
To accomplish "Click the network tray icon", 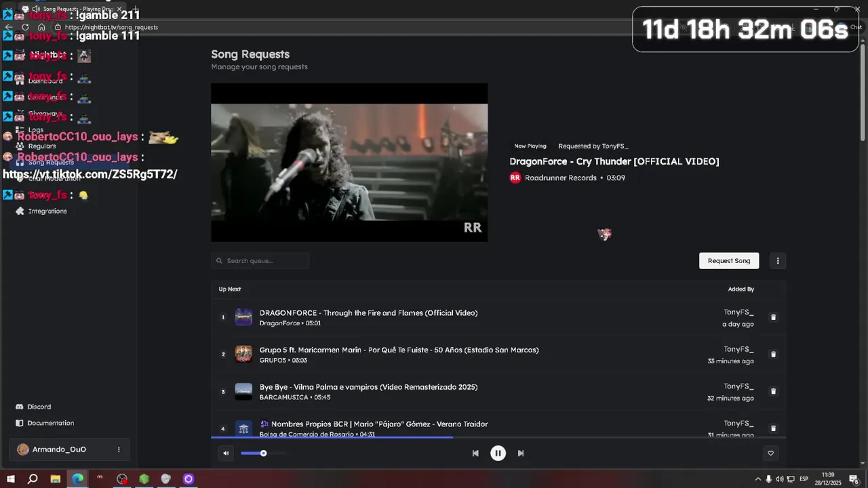I will point(791,479).
